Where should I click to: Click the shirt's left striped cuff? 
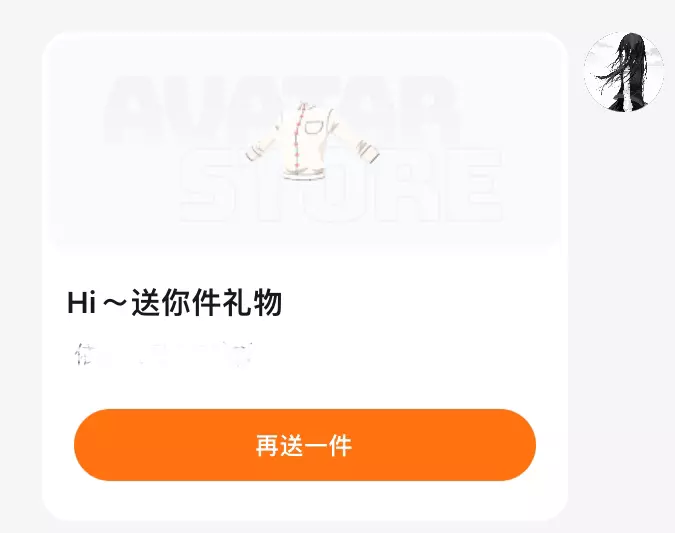(254, 153)
